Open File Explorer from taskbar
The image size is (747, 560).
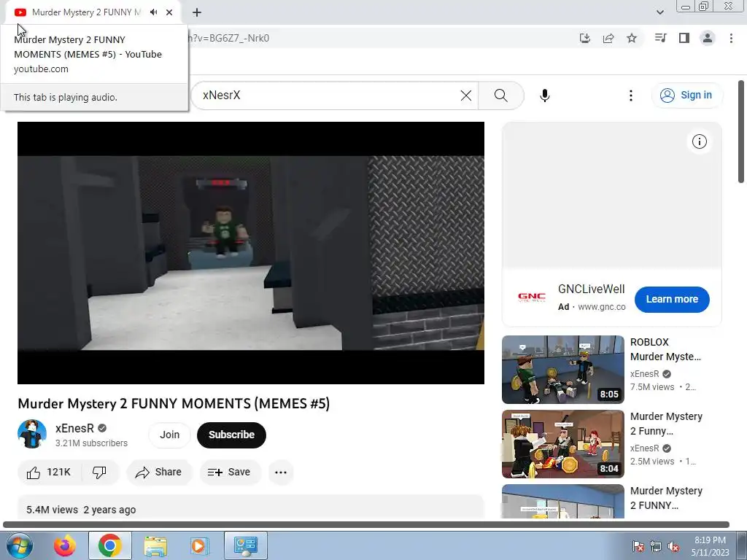155,545
